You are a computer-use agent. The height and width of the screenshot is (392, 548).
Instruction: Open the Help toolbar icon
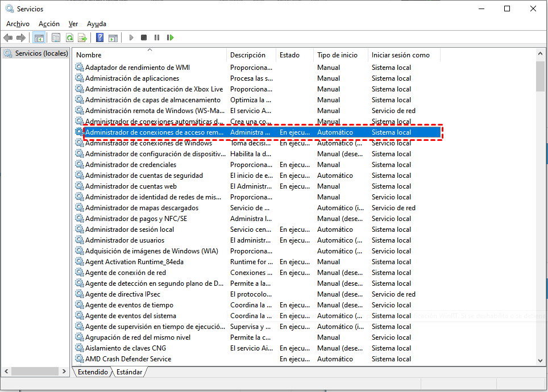point(99,37)
